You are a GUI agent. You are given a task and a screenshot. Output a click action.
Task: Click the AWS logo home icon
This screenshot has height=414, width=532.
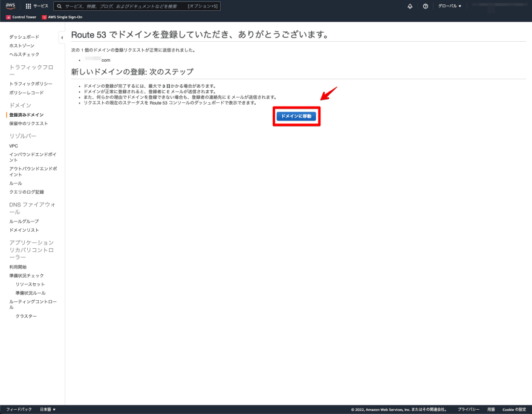click(10, 6)
